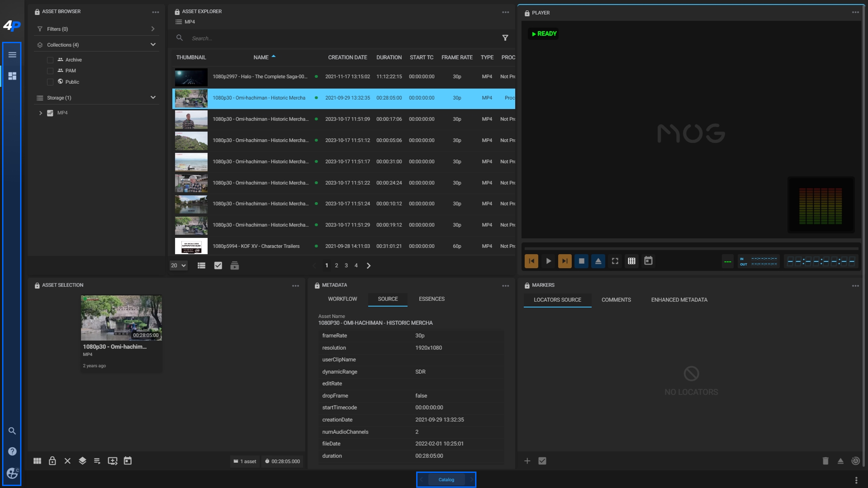Click the trash icon in Markers panel
This screenshot has width=868, height=488.
coord(826,461)
